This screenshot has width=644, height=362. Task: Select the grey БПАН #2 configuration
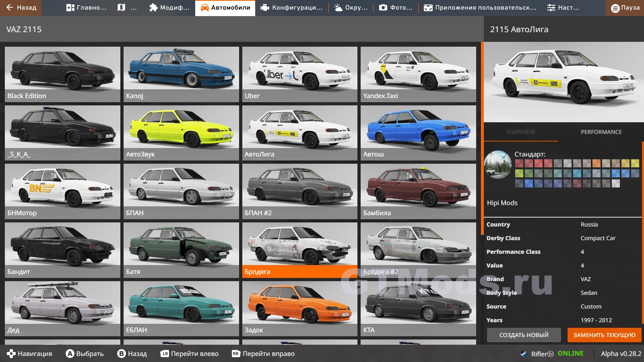click(300, 191)
